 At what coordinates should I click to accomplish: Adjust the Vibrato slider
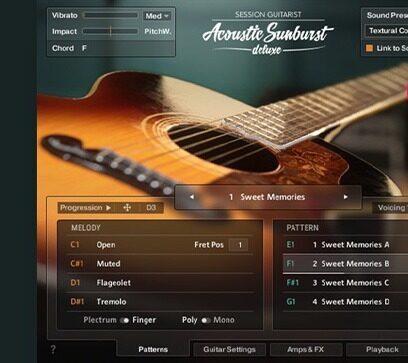click(x=110, y=15)
